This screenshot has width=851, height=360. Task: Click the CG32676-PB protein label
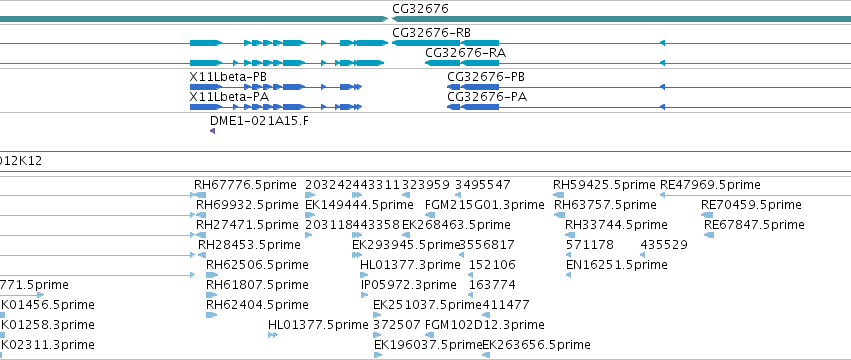[x=486, y=77]
